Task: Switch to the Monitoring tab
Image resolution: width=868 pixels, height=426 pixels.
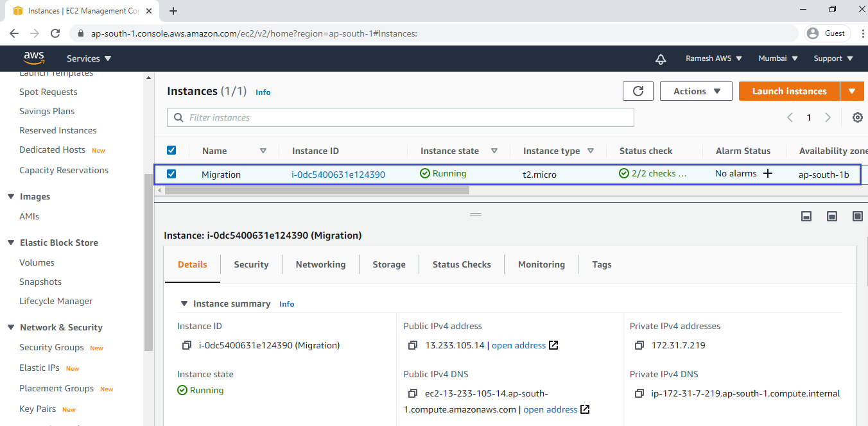Action: (x=541, y=264)
